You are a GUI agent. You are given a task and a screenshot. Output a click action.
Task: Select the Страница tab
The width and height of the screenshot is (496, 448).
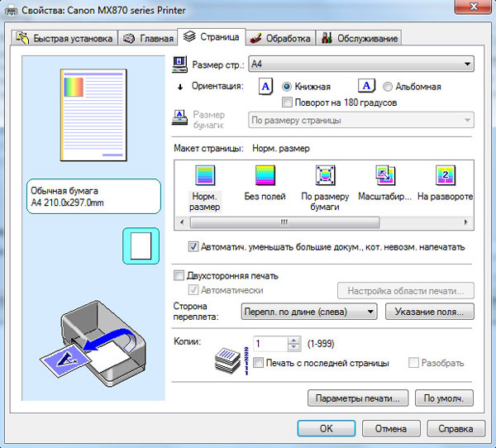(212, 37)
